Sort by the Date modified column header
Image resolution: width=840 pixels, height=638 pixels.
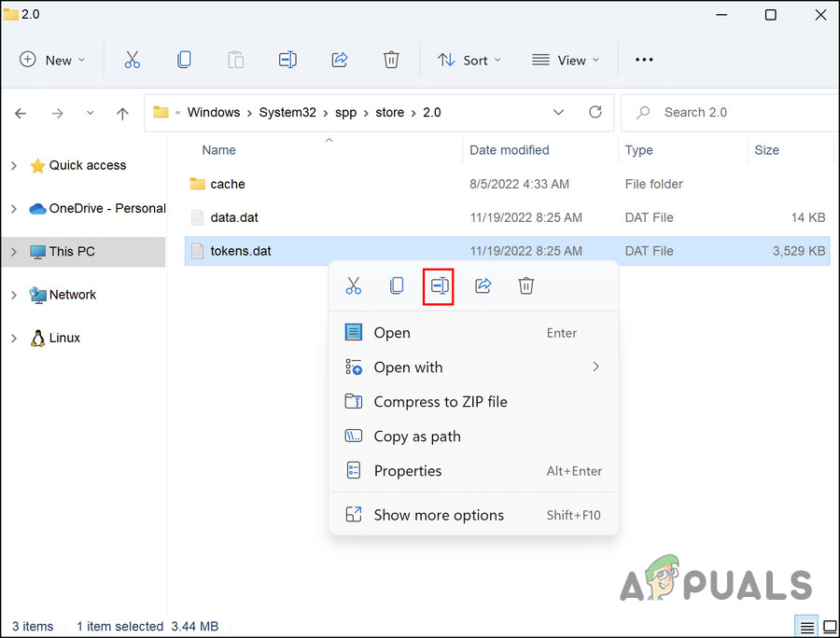click(509, 150)
